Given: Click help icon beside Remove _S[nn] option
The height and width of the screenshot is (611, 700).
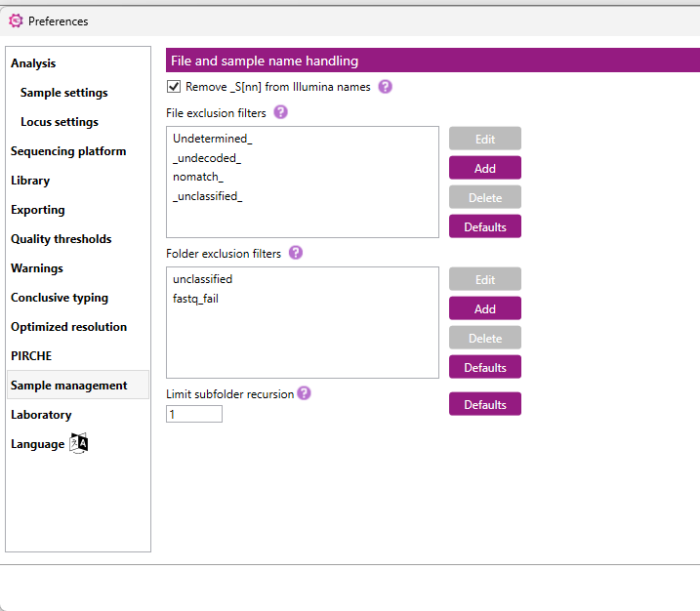Looking at the screenshot, I should click(386, 87).
